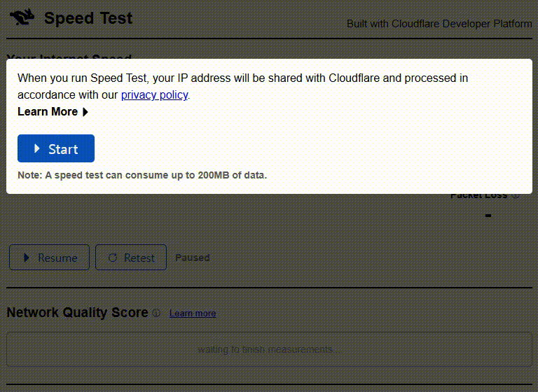The image size is (538, 392).
Task: Click the play icon inside Start button
Action: [37, 148]
